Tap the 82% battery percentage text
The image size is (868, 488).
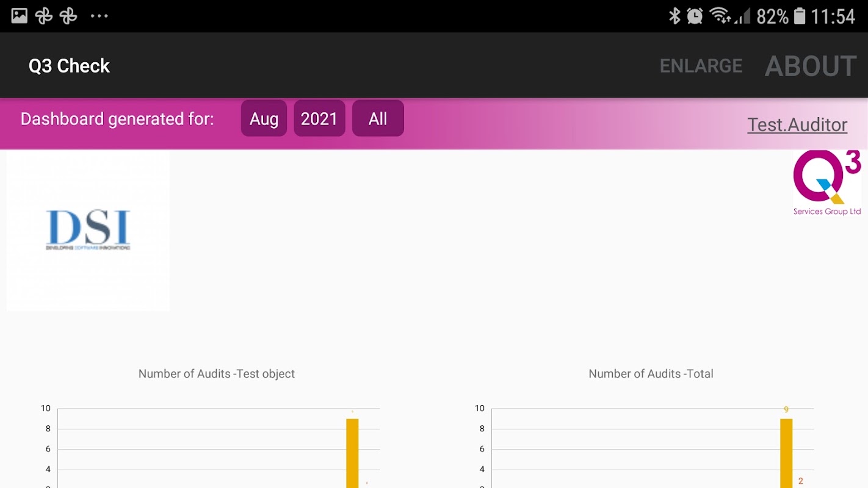[x=772, y=16]
